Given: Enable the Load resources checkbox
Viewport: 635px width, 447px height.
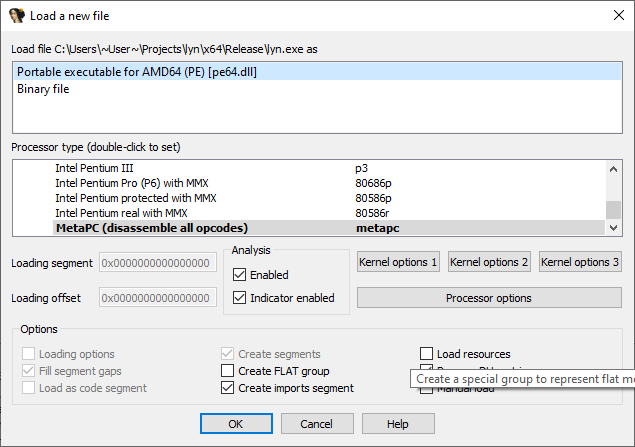Looking at the screenshot, I should [427, 354].
